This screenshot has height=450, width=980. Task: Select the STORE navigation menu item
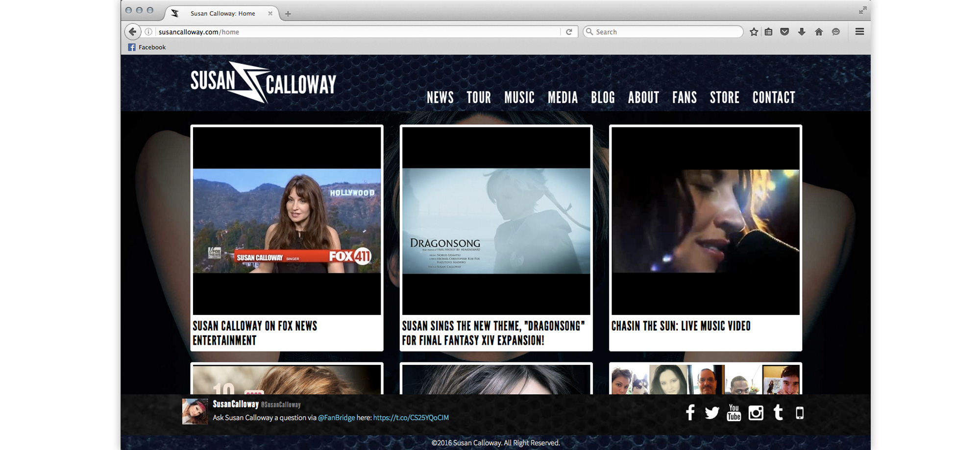724,97
